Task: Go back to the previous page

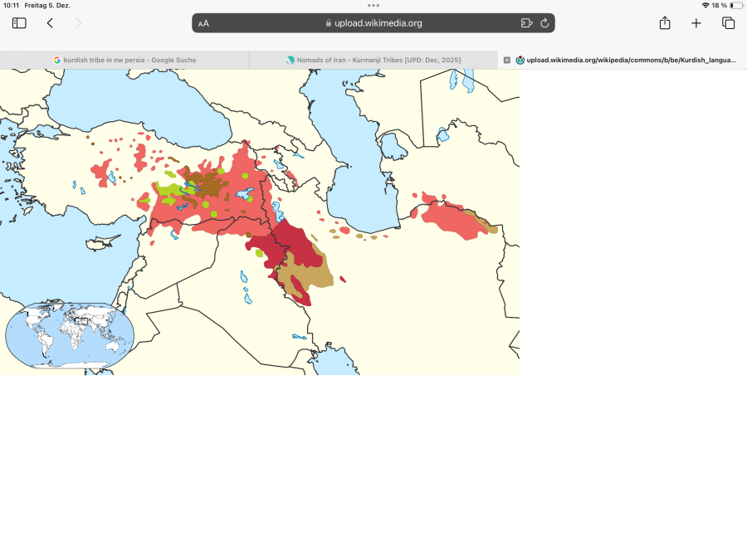Action: [50, 23]
